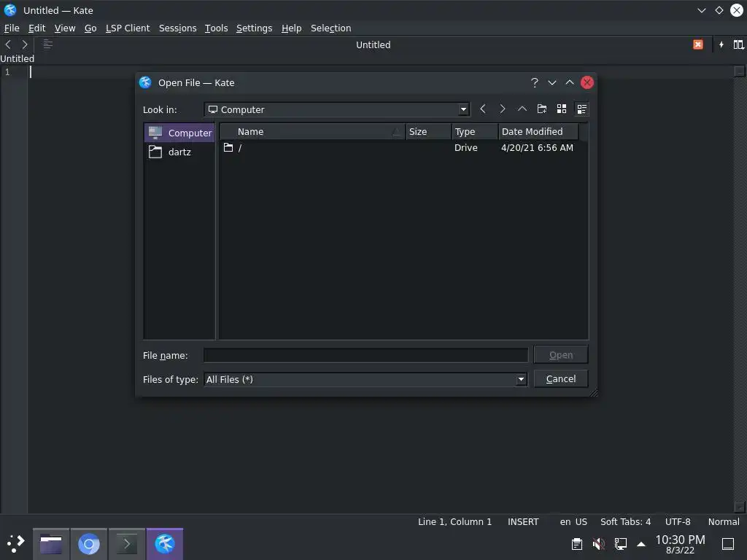Open the clipboard tray icon
The height and width of the screenshot is (560, 747).
(576, 544)
